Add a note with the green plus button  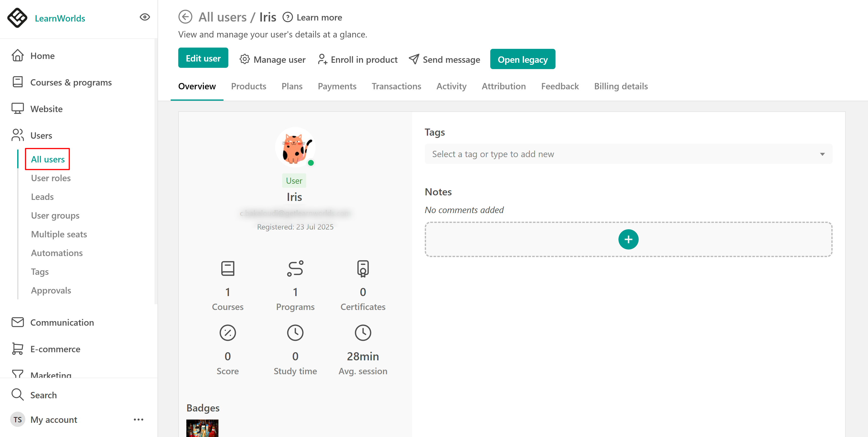point(628,239)
